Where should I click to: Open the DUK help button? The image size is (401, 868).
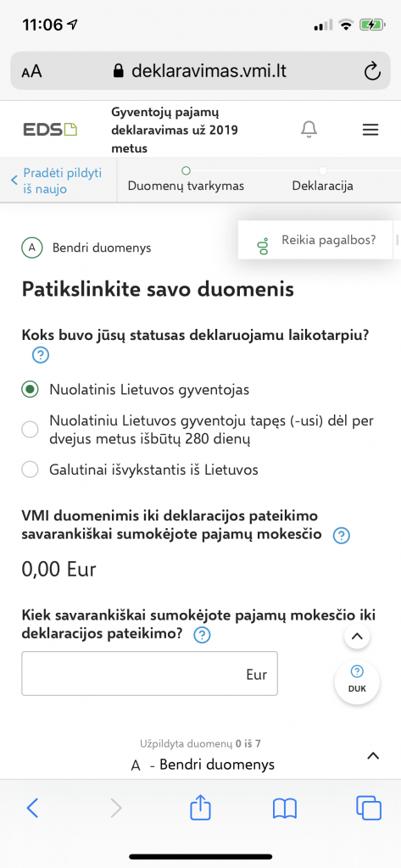(357, 681)
